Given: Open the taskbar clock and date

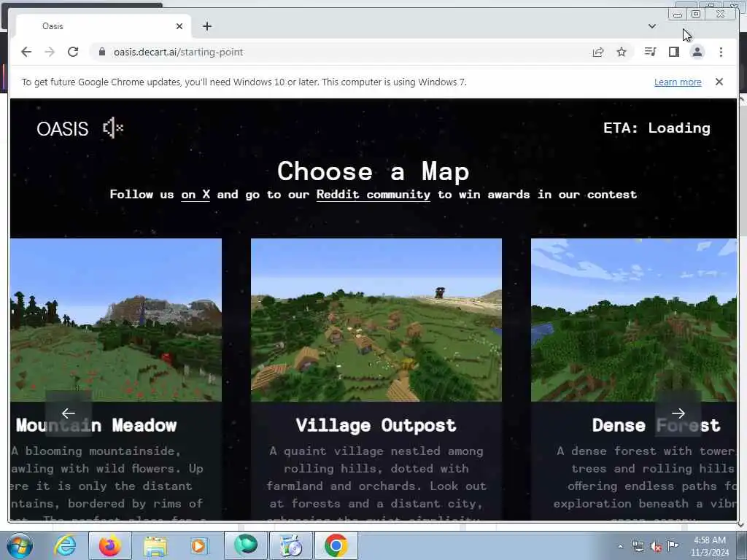Looking at the screenshot, I should 710,546.
